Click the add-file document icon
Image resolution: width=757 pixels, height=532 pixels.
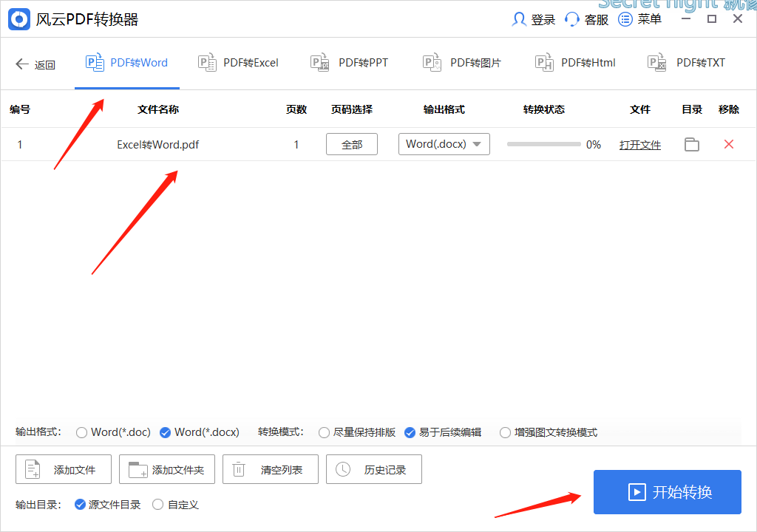pyautogui.click(x=33, y=469)
